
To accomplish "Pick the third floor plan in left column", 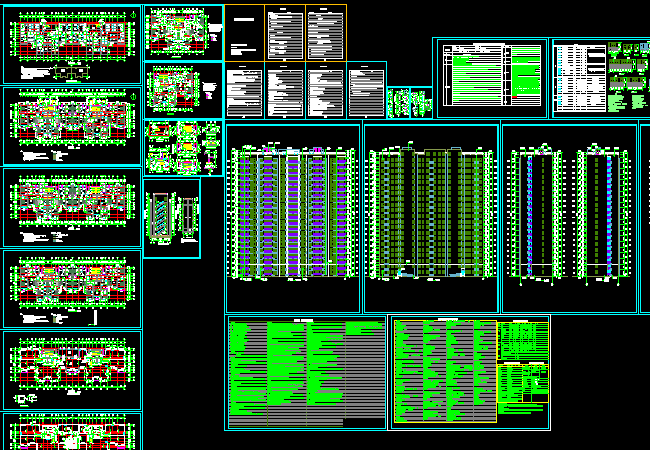I will click(x=72, y=207).
